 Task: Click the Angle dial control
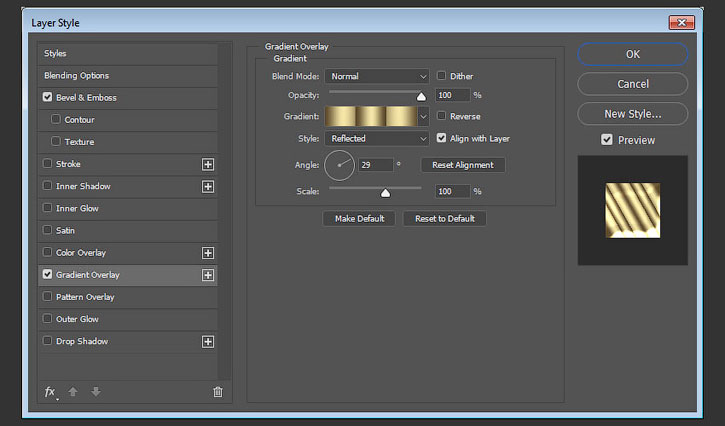coord(339,165)
